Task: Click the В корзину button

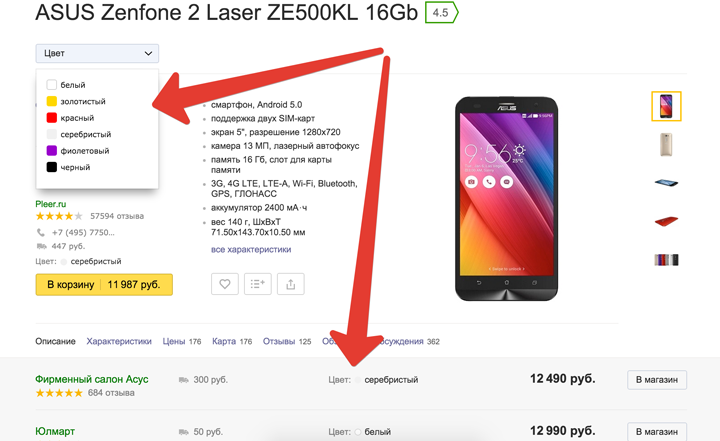Action: [104, 284]
